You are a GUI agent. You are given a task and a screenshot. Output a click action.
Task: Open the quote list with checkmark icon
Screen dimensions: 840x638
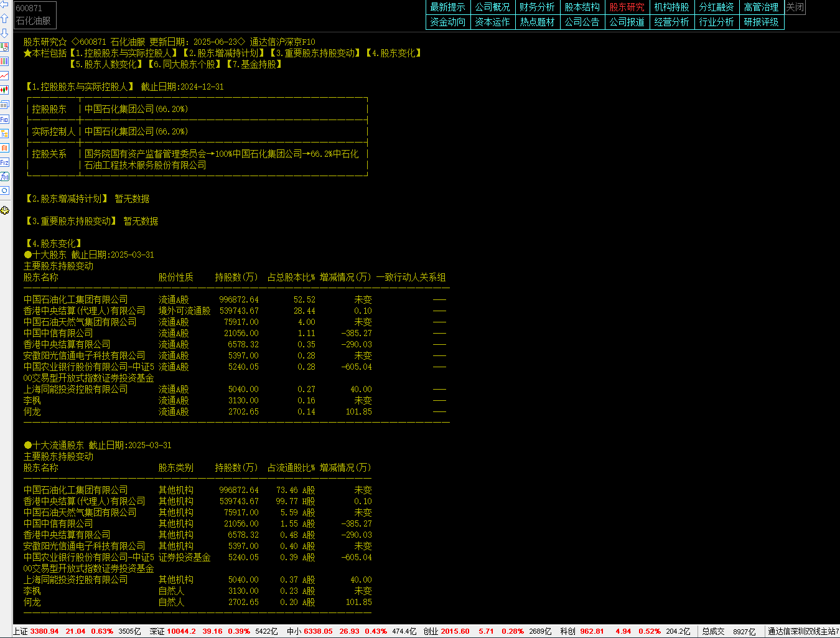[x=4, y=47]
